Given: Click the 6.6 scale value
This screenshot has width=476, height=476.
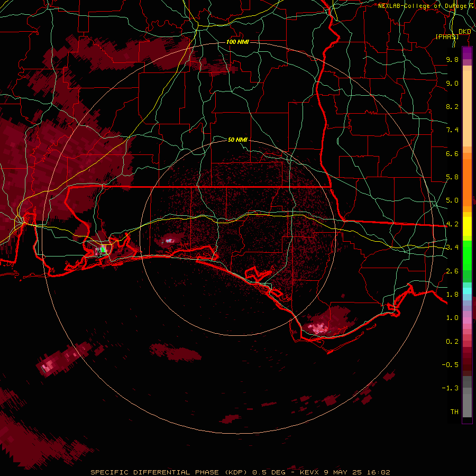Looking at the screenshot, I should (x=452, y=153).
